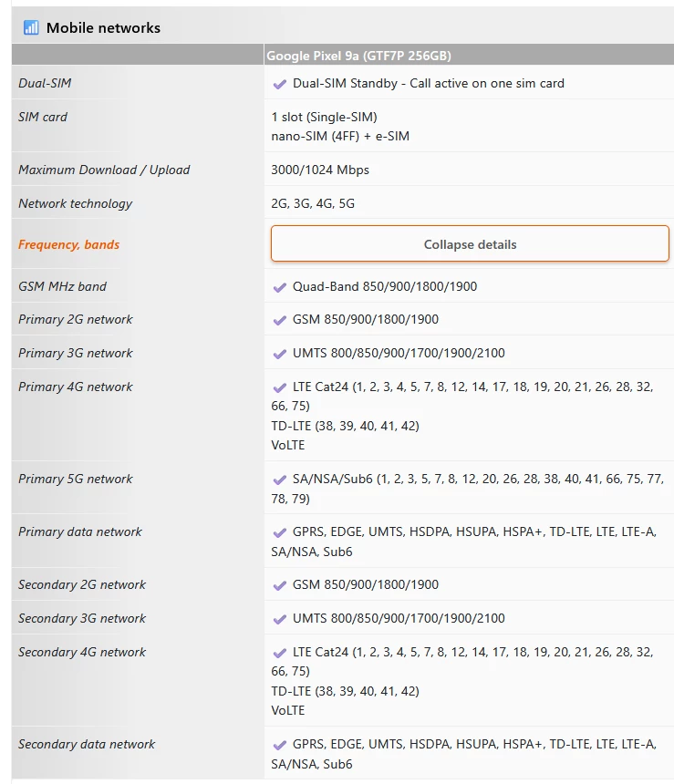Click GSM 850/900/1800/1900 in Primary 2G row
Screen dimensions: 674x784
point(366,319)
